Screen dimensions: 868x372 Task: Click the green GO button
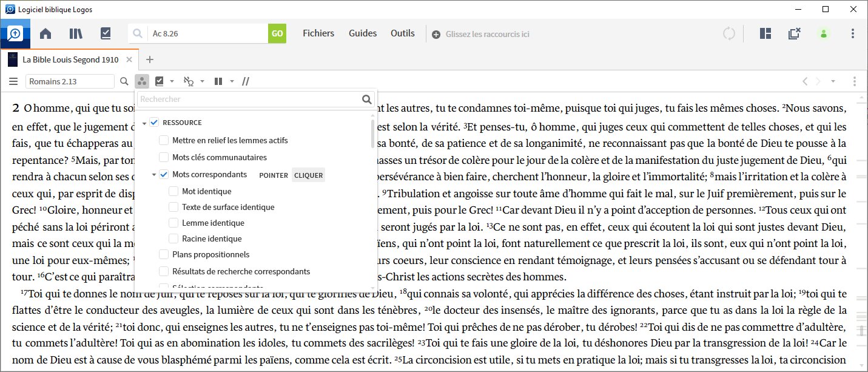tap(277, 33)
